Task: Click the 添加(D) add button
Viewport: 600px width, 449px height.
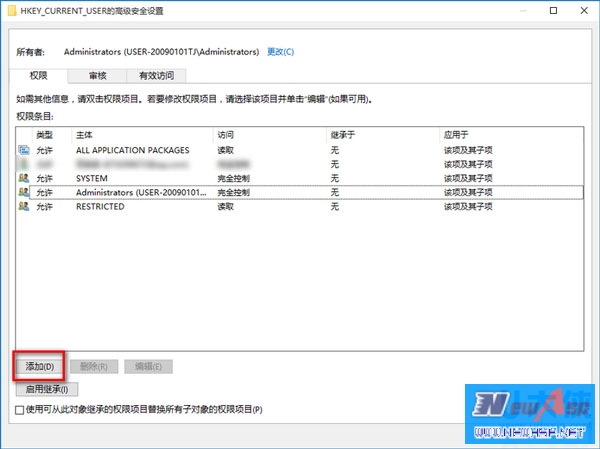Action: pyautogui.click(x=39, y=366)
